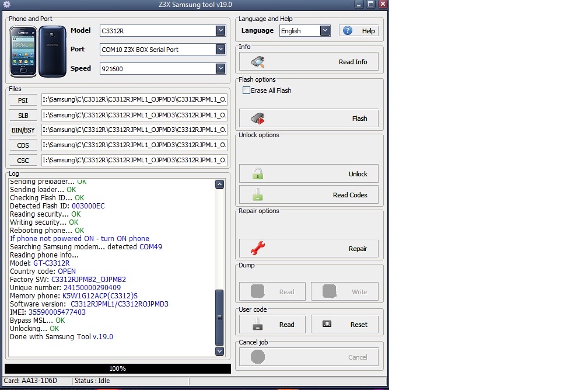
Task: Click the SLB file path field
Action: (134, 115)
